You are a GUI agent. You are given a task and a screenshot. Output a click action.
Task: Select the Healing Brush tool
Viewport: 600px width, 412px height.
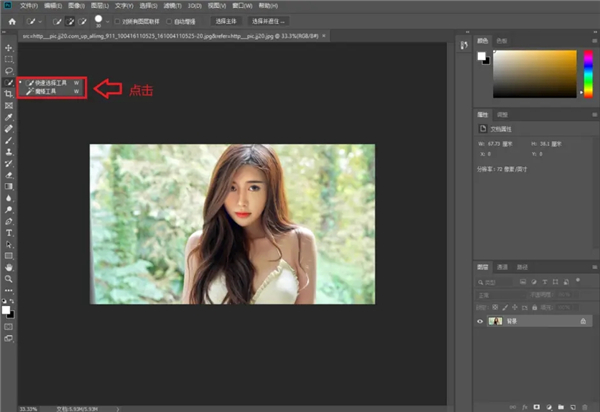click(8, 129)
